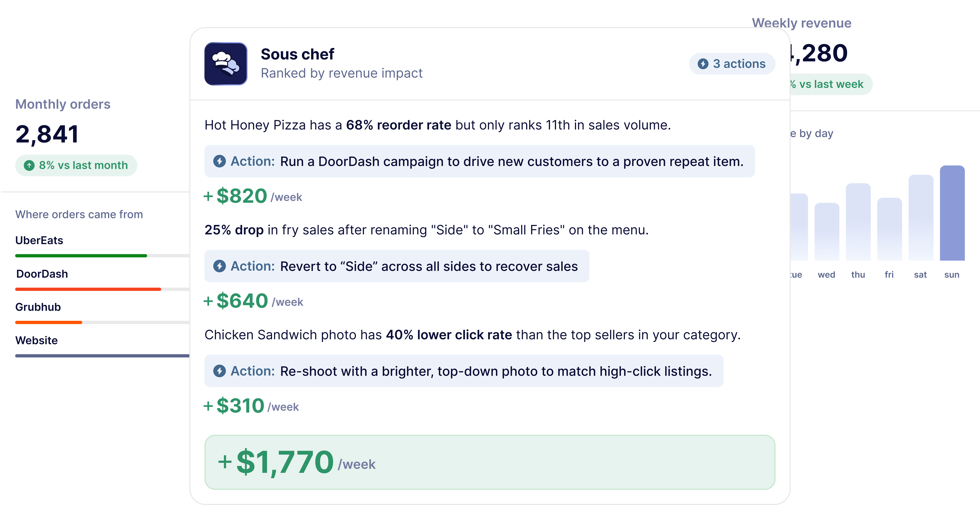Select the Revert to Side action
This screenshot has height=505, width=980.
[x=397, y=266]
